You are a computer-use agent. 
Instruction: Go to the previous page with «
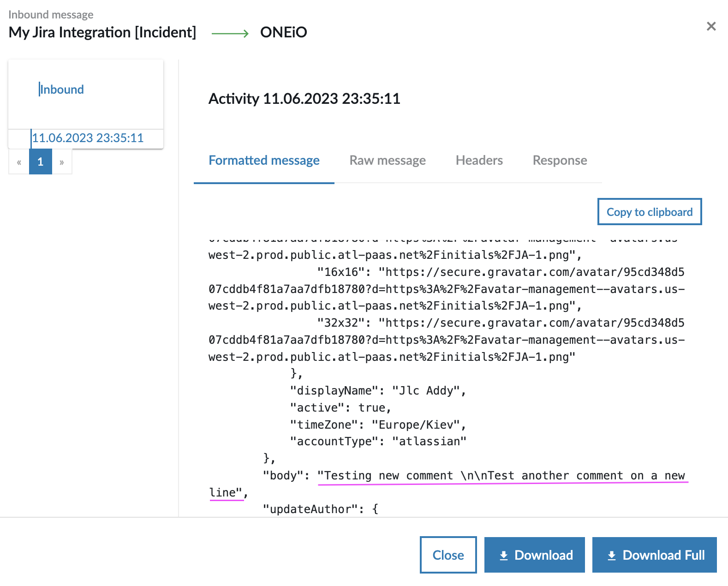click(19, 162)
